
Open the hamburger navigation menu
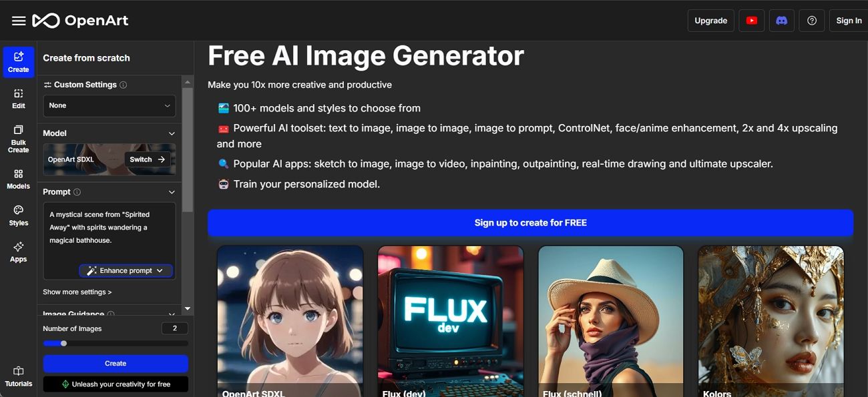click(x=17, y=20)
